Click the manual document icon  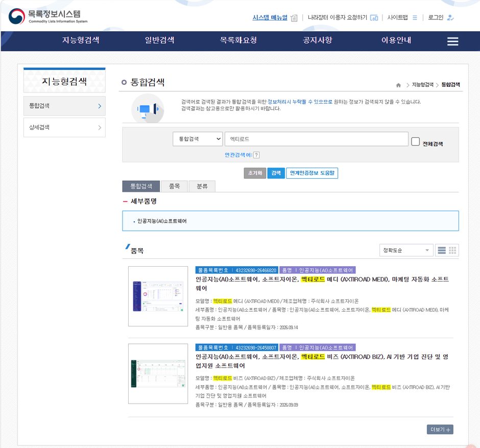(x=294, y=18)
